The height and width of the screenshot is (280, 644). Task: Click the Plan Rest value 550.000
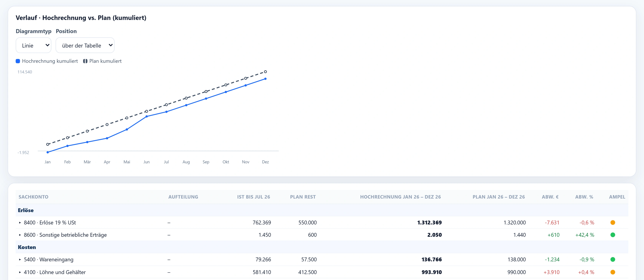(x=308, y=223)
